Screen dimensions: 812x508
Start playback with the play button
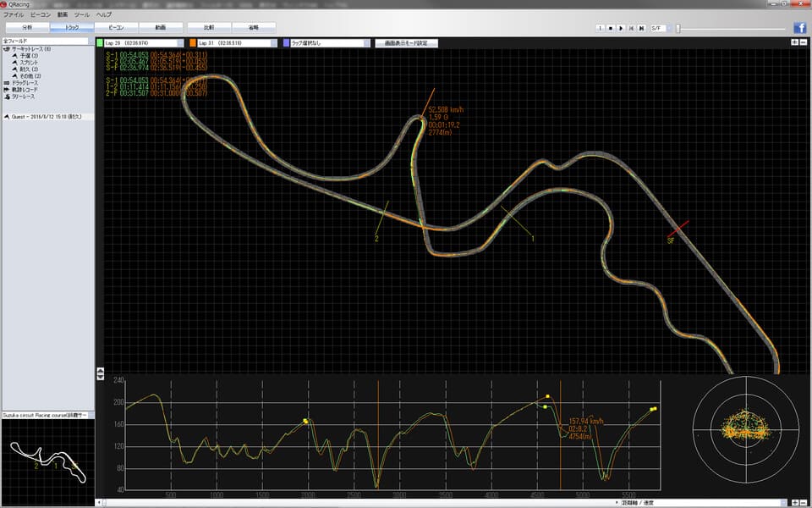coord(621,29)
